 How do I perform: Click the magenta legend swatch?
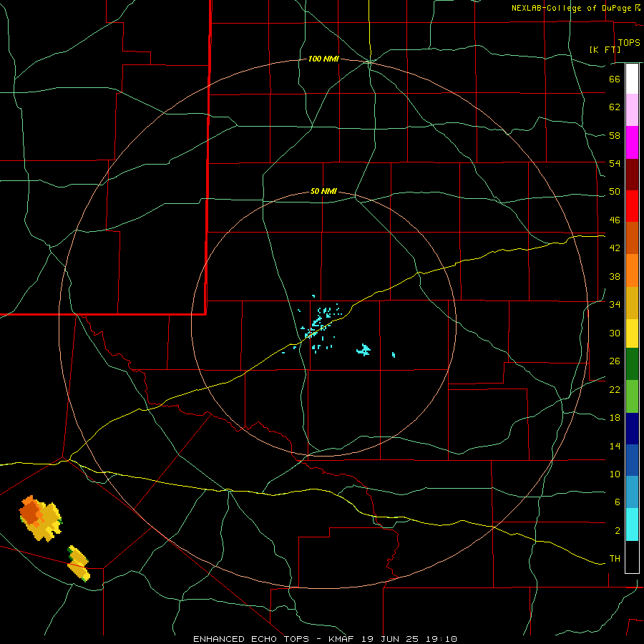pyautogui.click(x=632, y=142)
